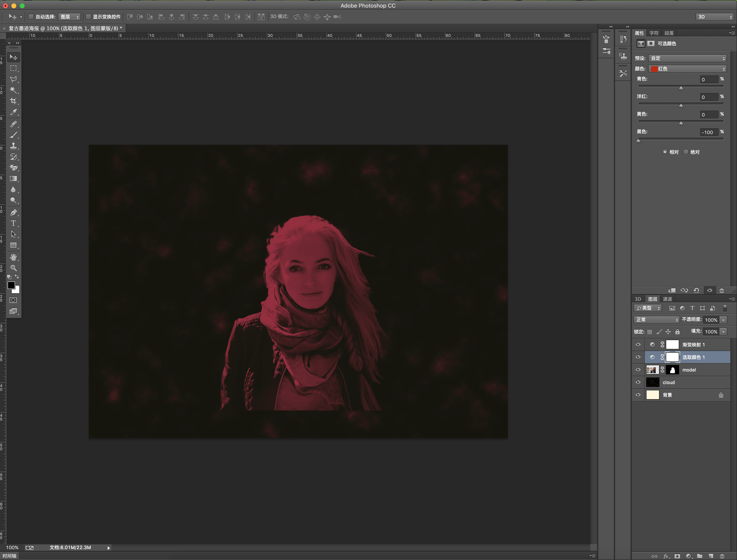This screenshot has width=737, height=560.
Task: Pick the Pen tool
Action: 13,212
